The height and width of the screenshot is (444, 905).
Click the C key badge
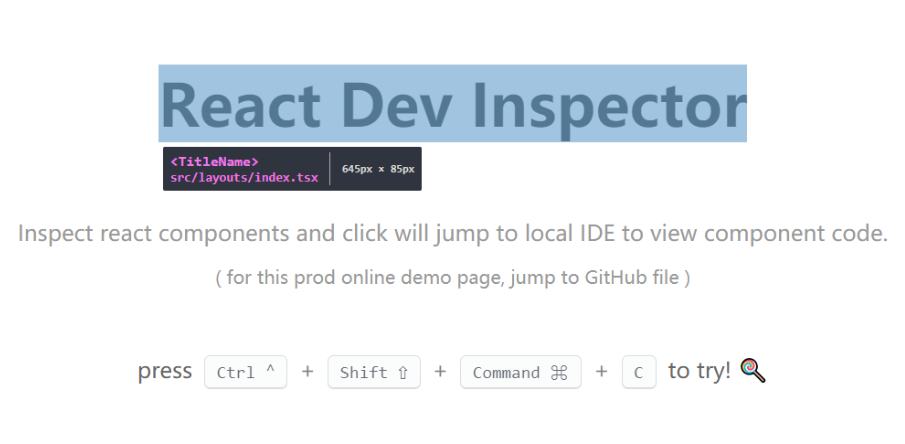[639, 372]
